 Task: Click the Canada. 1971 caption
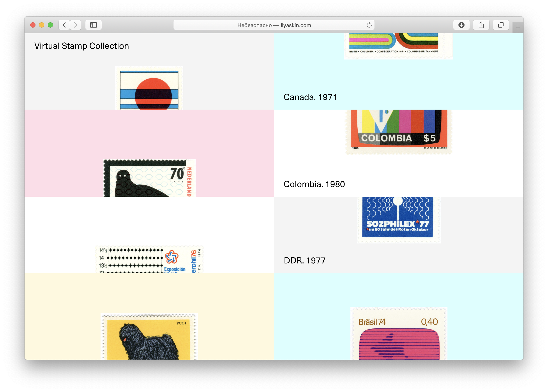pos(310,97)
